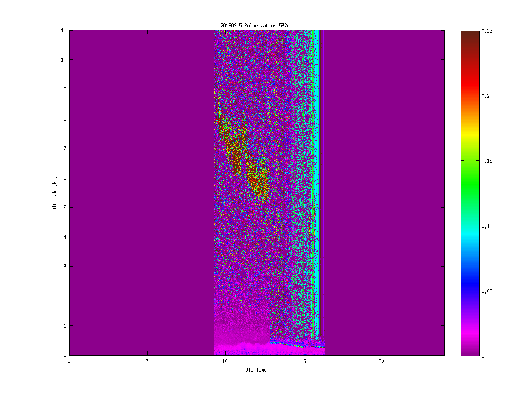
Task: Click the 'UTC Time' x-axis label
Action: click(x=256, y=370)
